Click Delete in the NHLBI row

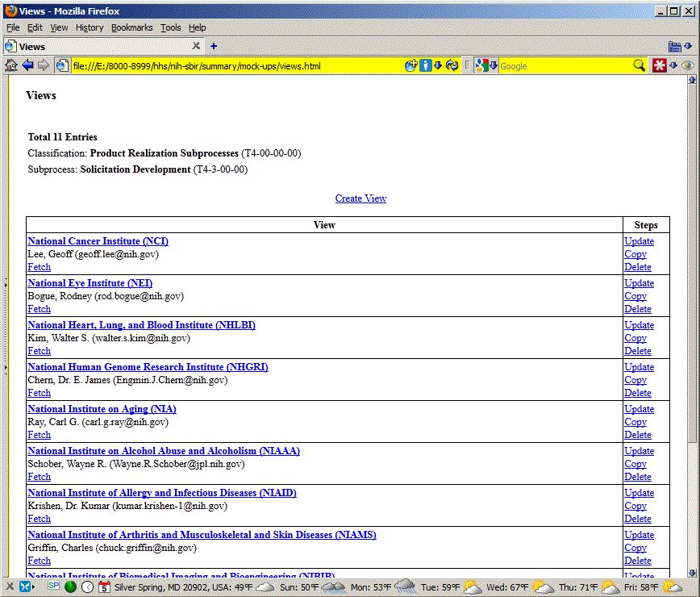click(638, 351)
